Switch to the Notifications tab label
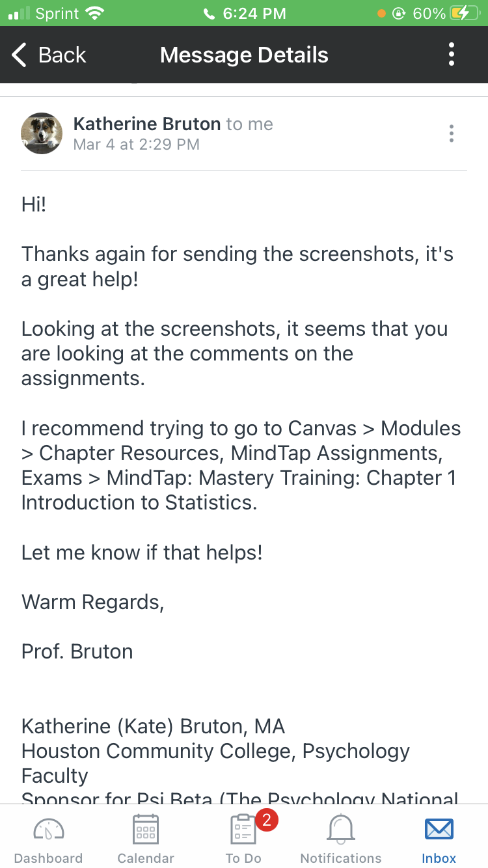The width and height of the screenshot is (488, 868). click(341, 858)
